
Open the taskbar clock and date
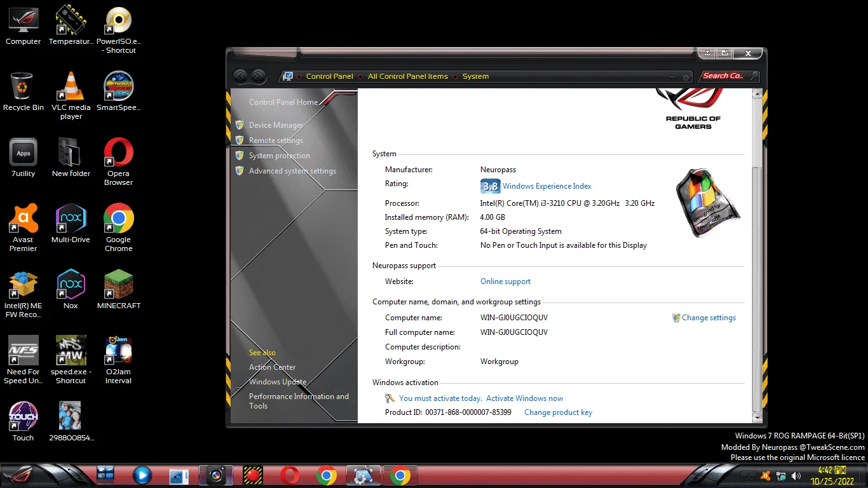(x=832, y=476)
